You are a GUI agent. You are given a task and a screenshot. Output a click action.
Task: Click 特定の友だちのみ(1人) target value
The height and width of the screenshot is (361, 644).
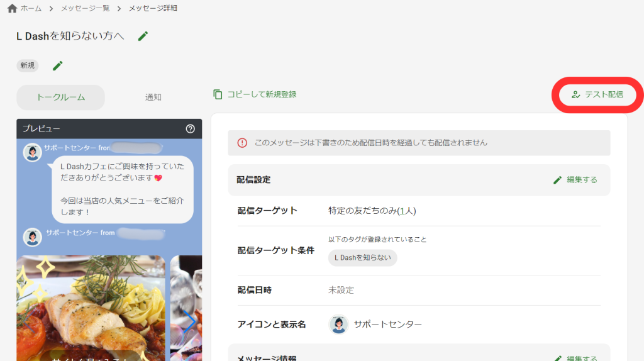(x=372, y=211)
